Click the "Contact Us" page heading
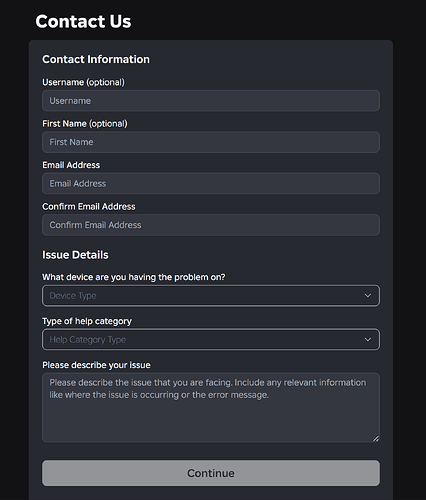Screen dimensions: 426x500 (83, 21)
